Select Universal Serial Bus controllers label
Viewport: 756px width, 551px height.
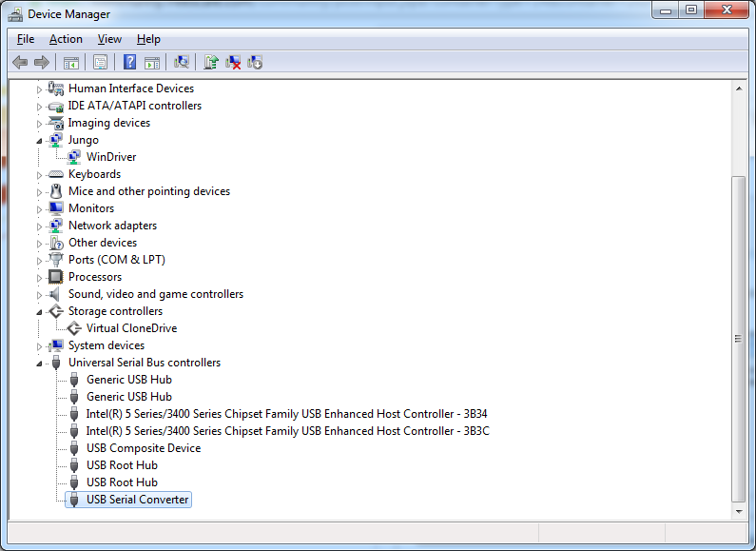pos(145,363)
